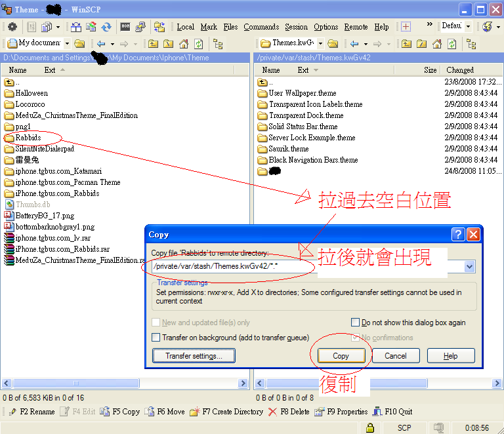Click the Synchronize directories icon in toolbar

[106, 27]
